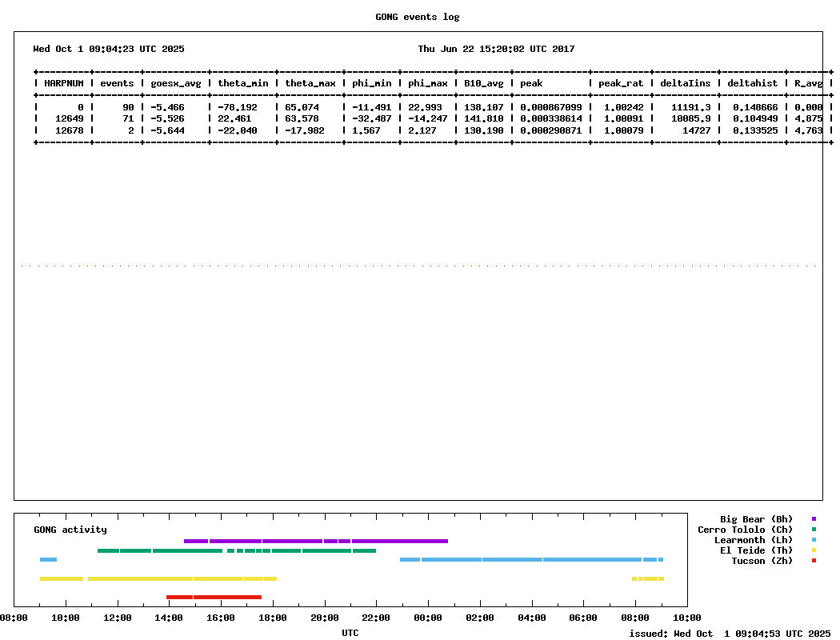Viewport: 840px width, 640px height.
Task: Click the long yellow El Teide activity bar
Action: click(182, 578)
